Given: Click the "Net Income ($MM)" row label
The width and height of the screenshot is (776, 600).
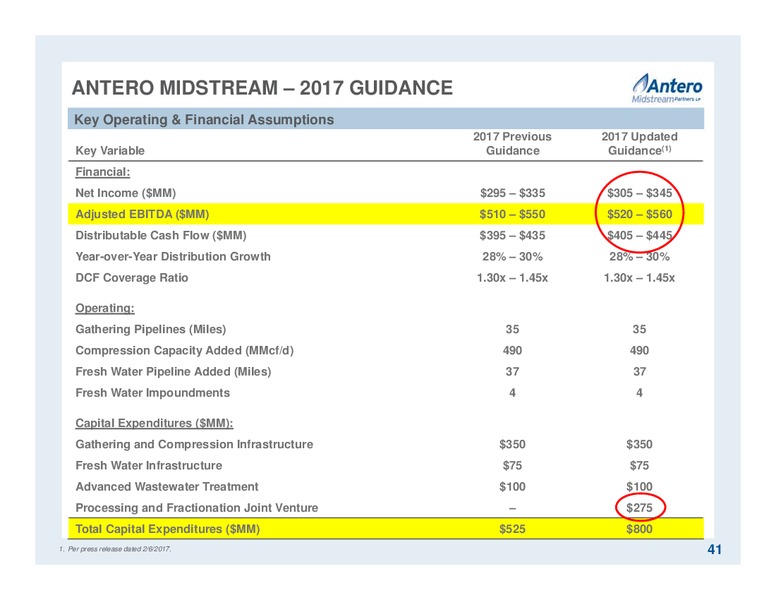Looking at the screenshot, I should pyautogui.click(x=126, y=193).
